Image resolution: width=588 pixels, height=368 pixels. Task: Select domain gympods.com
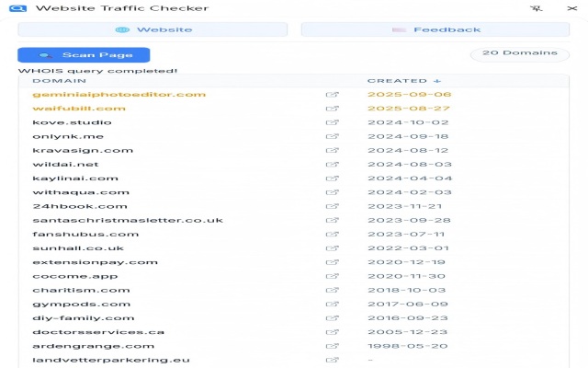[x=82, y=305]
